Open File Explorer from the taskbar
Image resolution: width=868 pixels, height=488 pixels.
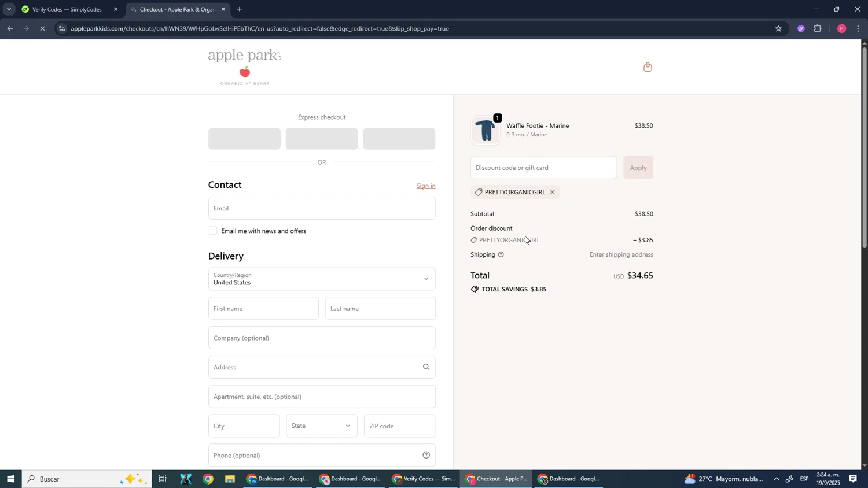pyautogui.click(x=230, y=479)
